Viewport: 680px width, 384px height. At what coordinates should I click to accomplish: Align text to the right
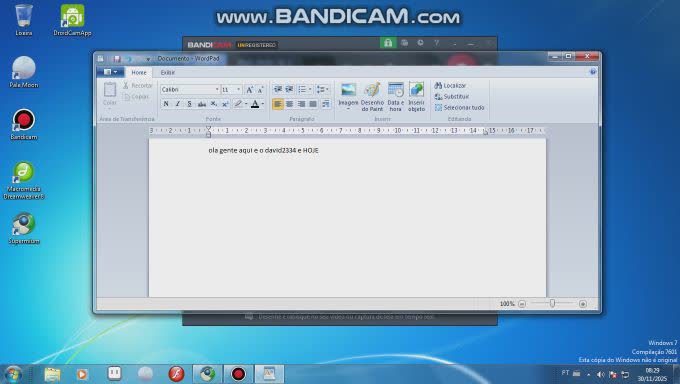pos(301,104)
